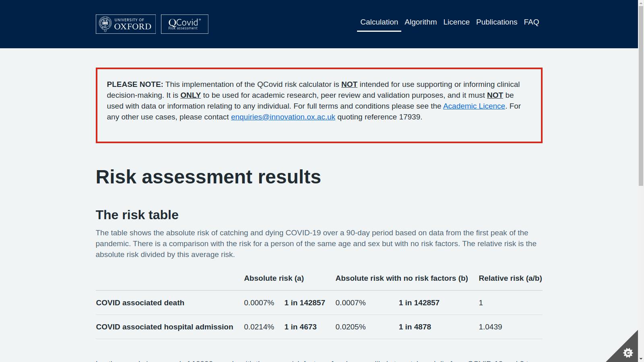
Task: Click the 'COVID associated death' row label
Action: (140, 303)
